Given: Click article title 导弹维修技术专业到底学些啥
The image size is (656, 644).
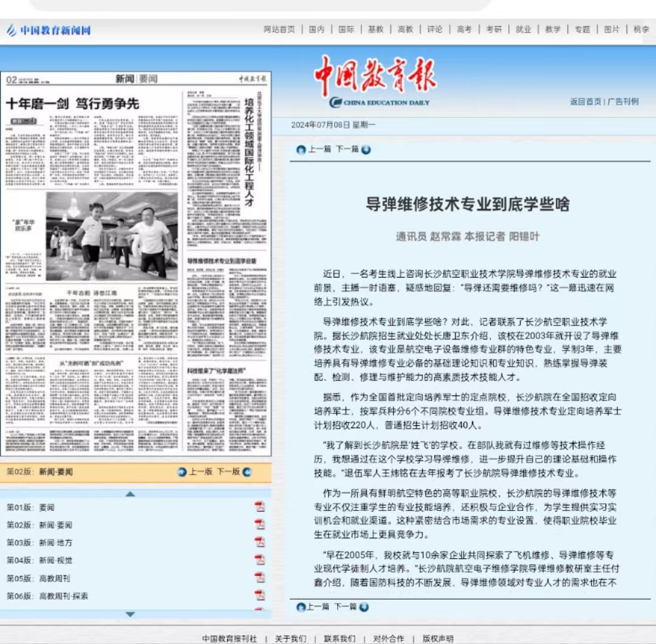Looking at the screenshot, I should [x=468, y=204].
